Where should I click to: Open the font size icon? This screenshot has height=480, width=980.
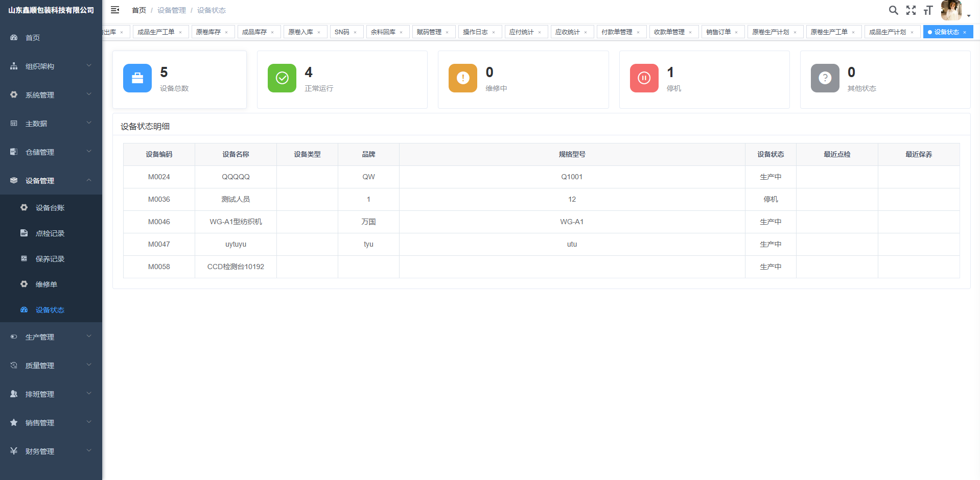pos(928,10)
